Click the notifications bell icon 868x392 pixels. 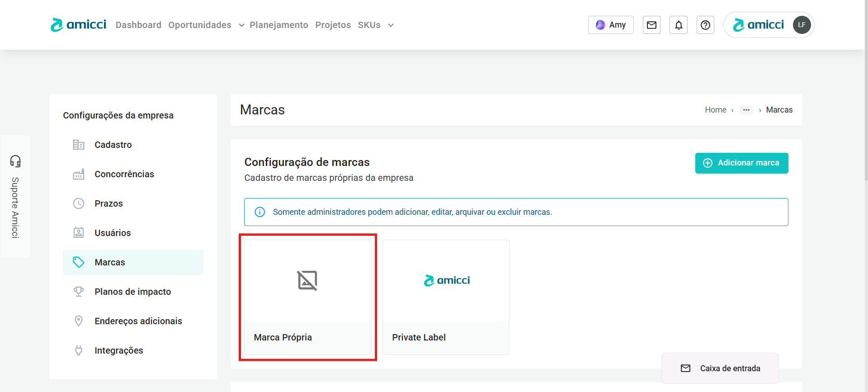[x=679, y=25]
